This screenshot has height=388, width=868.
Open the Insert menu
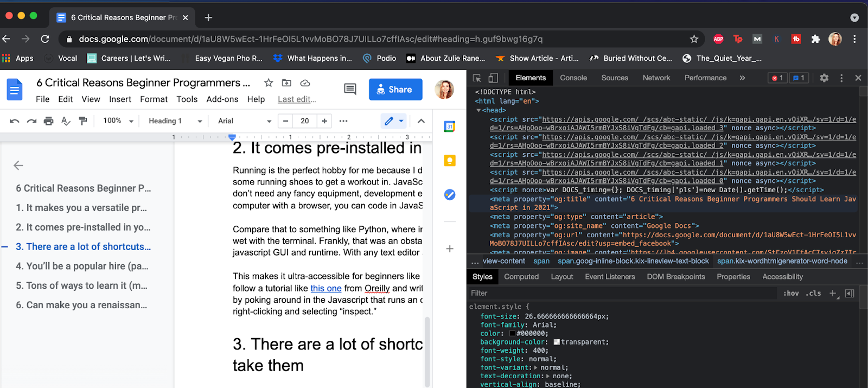120,99
